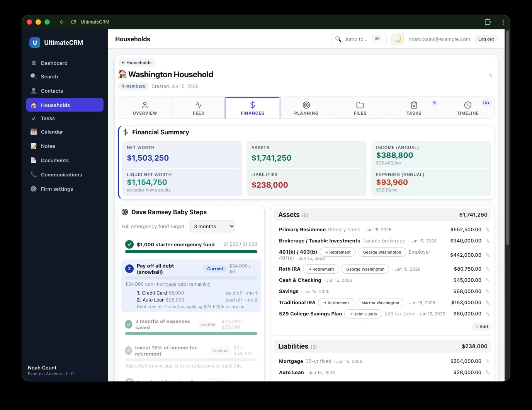Click the UltimateCRM logo icon
Viewport: 532px width, 410px height.
coord(35,42)
